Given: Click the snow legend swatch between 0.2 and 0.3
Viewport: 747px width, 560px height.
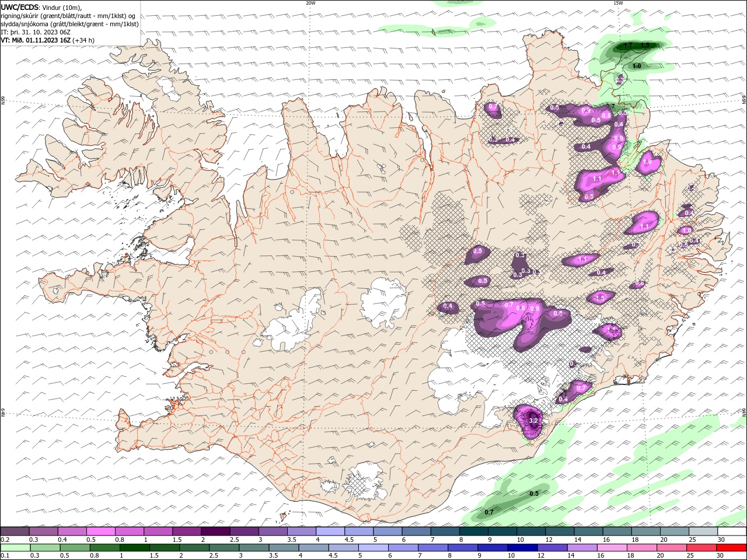Looking at the screenshot, I should [15, 531].
